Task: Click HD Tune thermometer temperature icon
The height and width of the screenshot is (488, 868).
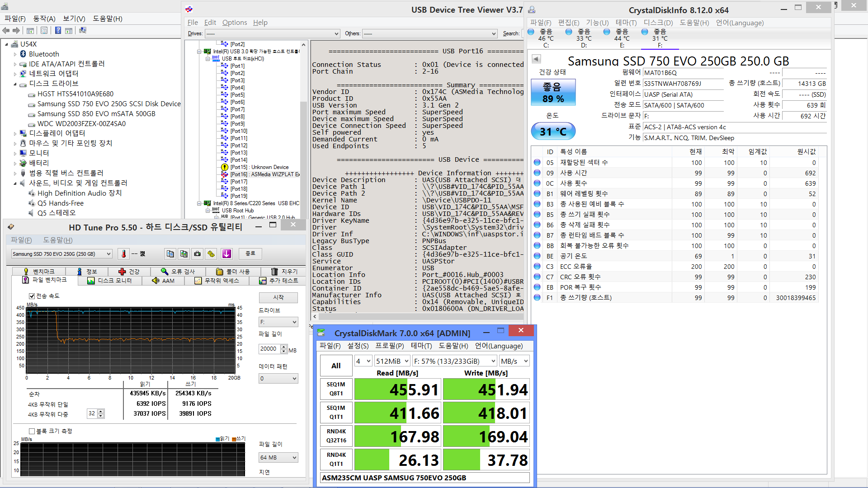Action: 124,254
